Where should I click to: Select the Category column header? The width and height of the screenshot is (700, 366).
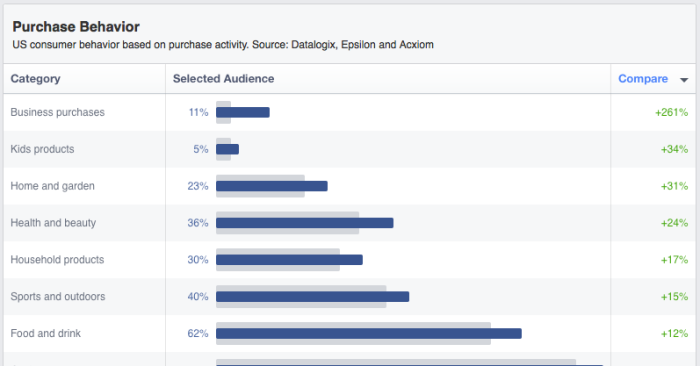(x=35, y=79)
